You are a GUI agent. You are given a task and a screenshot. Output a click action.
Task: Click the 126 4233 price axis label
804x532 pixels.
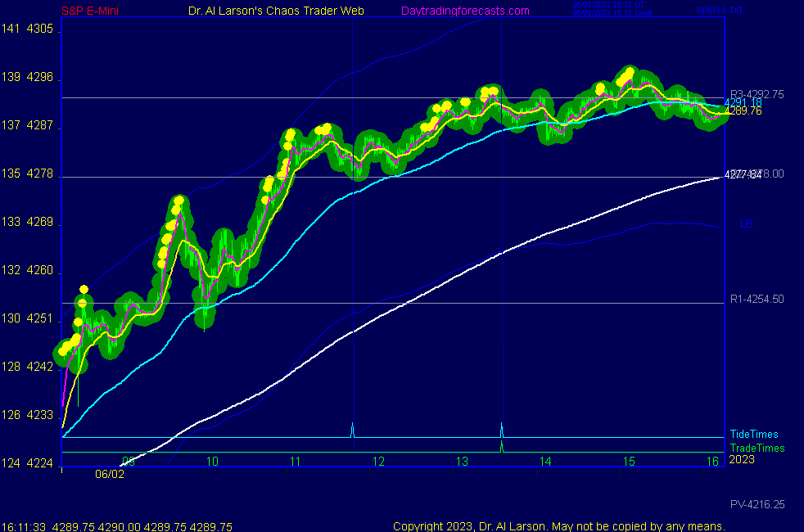pyautogui.click(x=27, y=415)
